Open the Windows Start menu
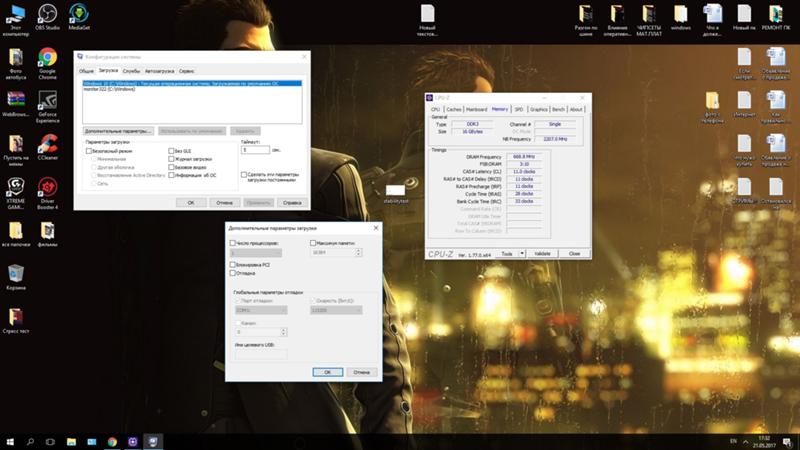Viewport: 800px width, 450px height. click(x=10, y=441)
